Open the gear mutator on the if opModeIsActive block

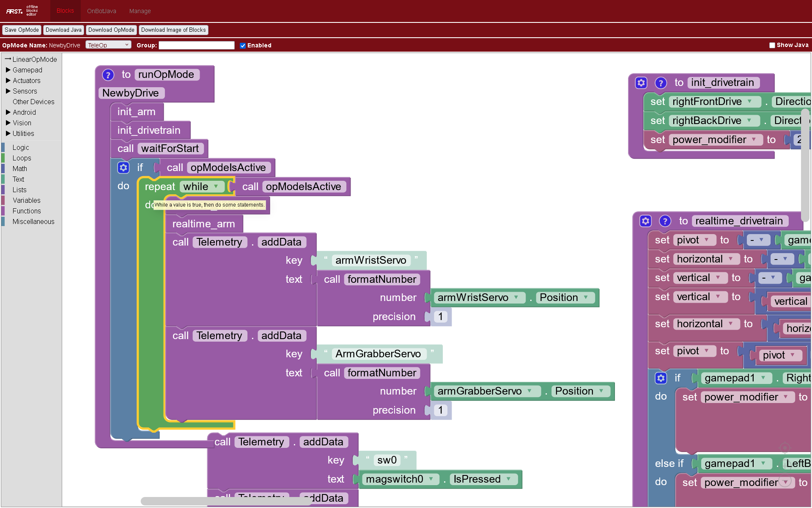(x=123, y=168)
